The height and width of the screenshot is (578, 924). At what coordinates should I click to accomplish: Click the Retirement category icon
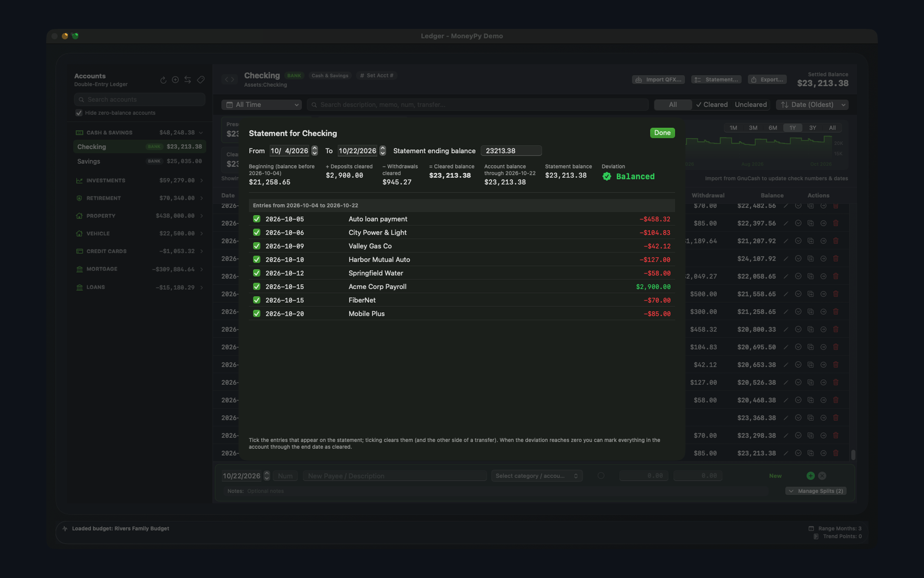pyautogui.click(x=79, y=198)
